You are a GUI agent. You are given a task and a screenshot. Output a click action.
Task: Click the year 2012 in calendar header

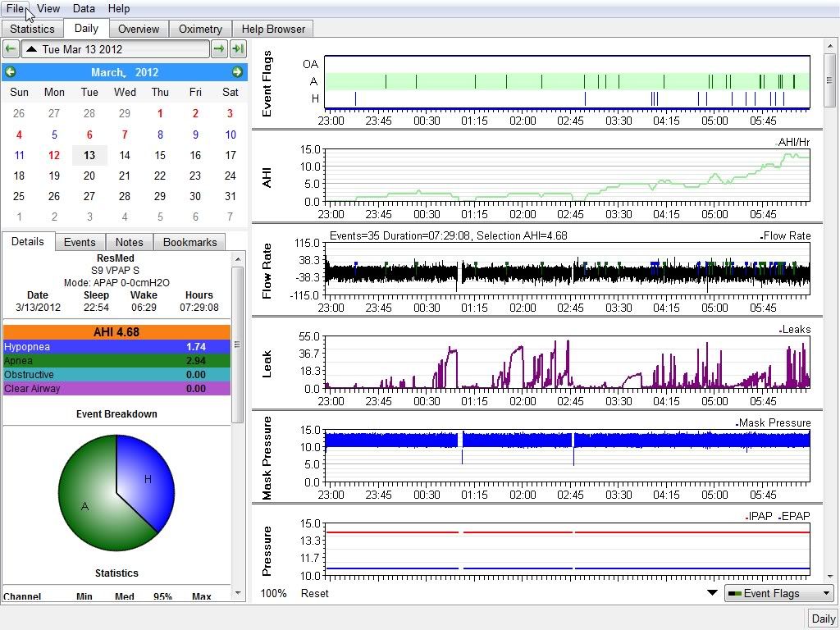[x=146, y=72]
